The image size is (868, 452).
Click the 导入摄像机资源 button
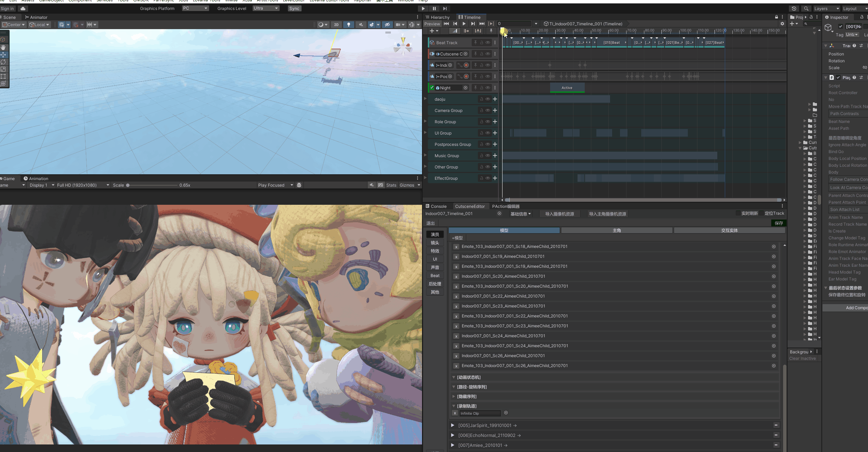coord(559,214)
